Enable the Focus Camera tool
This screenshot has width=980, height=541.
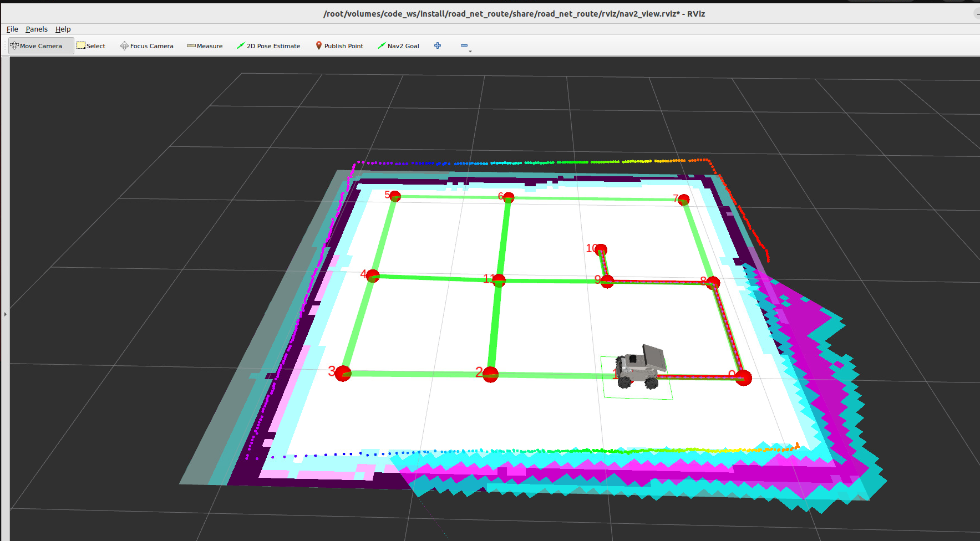pyautogui.click(x=147, y=46)
